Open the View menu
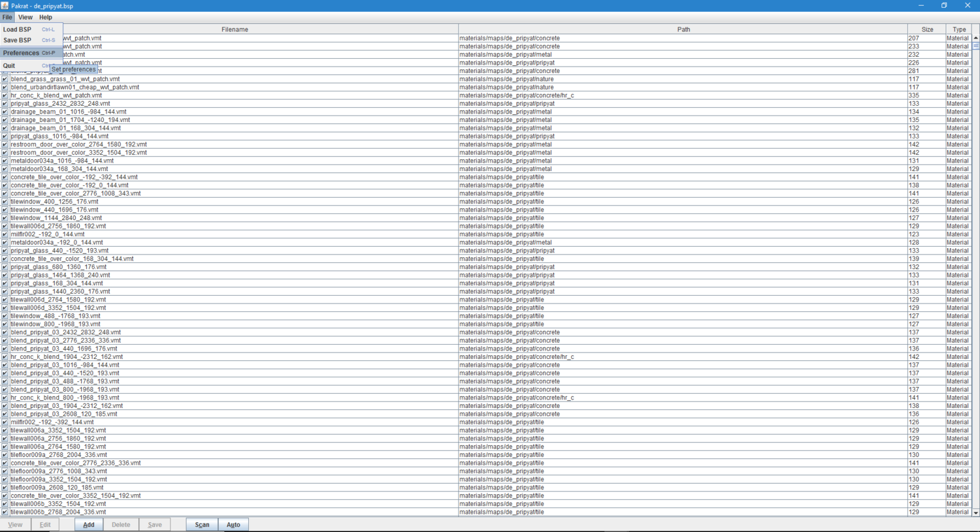This screenshot has width=980, height=532. click(25, 18)
